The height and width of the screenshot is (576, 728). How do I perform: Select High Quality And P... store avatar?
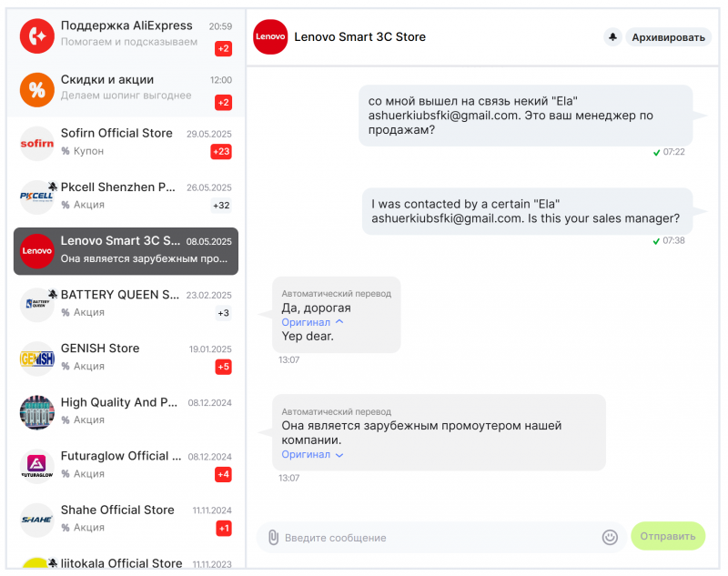(37, 412)
